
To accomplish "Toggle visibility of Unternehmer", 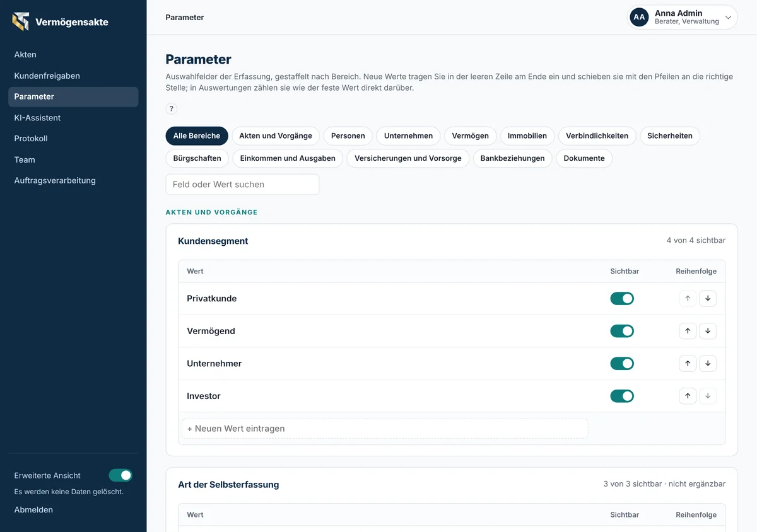I will [x=622, y=364].
